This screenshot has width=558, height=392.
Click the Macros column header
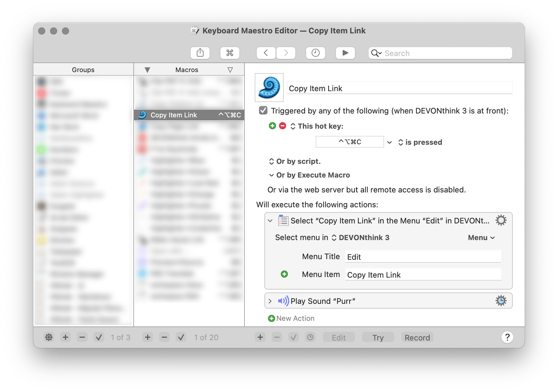(x=187, y=70)
